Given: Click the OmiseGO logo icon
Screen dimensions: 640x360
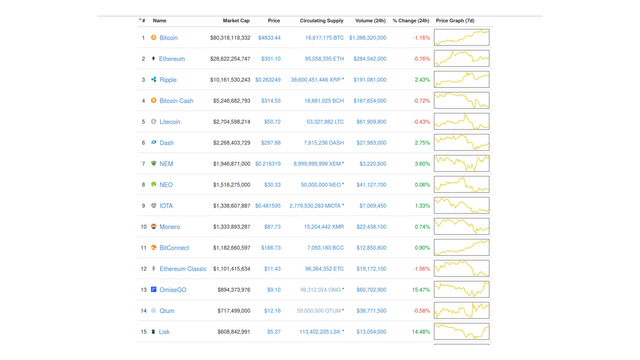Looking at the screenshot, I should tap(153, 289).
